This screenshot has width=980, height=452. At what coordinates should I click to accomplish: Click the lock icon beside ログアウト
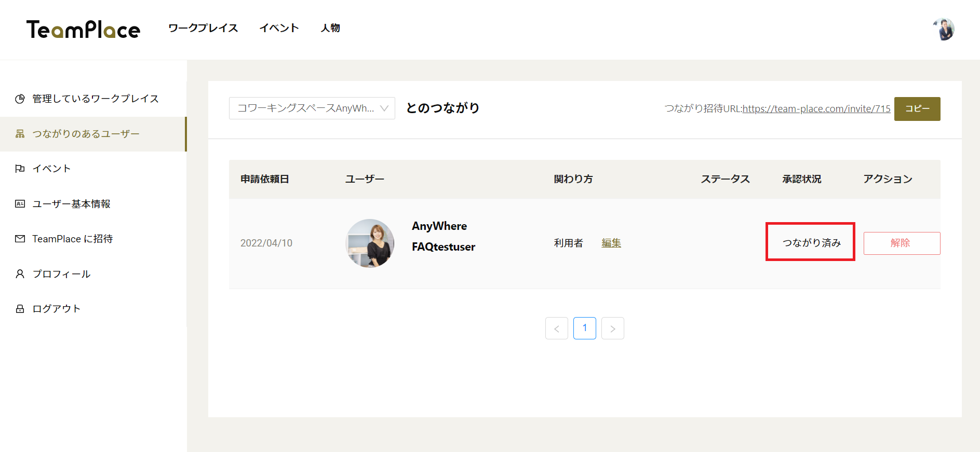[20, 309]
